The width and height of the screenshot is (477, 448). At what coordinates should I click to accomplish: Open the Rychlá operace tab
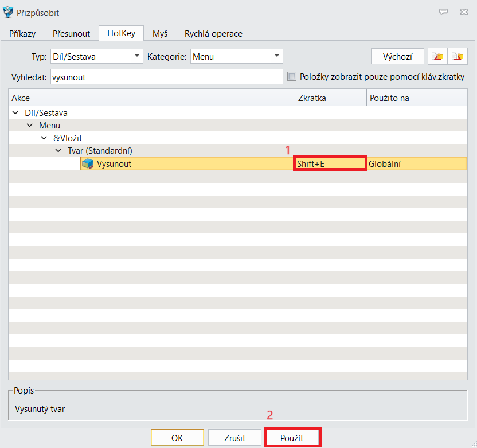click(213, 34)
